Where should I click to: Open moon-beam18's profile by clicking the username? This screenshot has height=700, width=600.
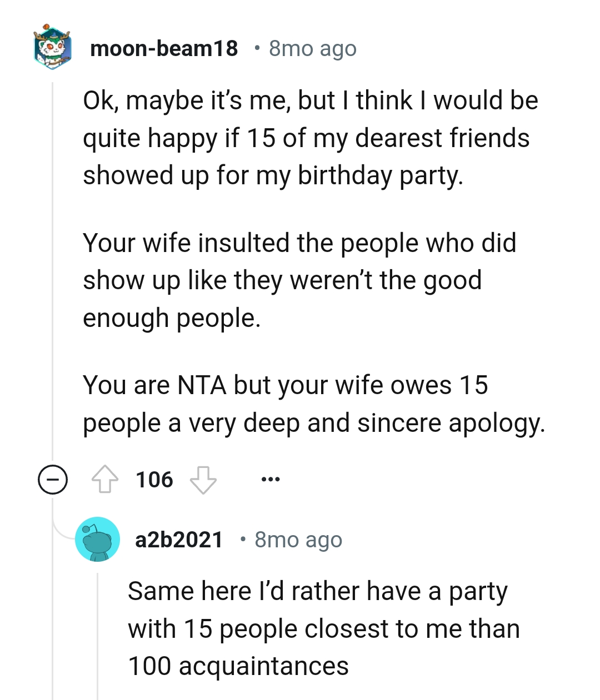click(164, 49)
